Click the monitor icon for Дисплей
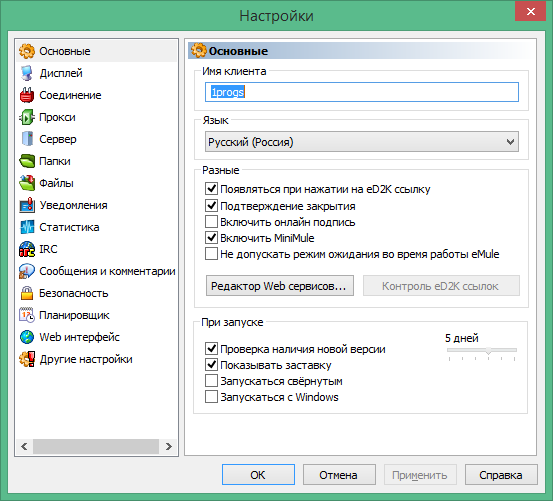The width and height of the screenshot is (553, 501). tap(27, 73)
